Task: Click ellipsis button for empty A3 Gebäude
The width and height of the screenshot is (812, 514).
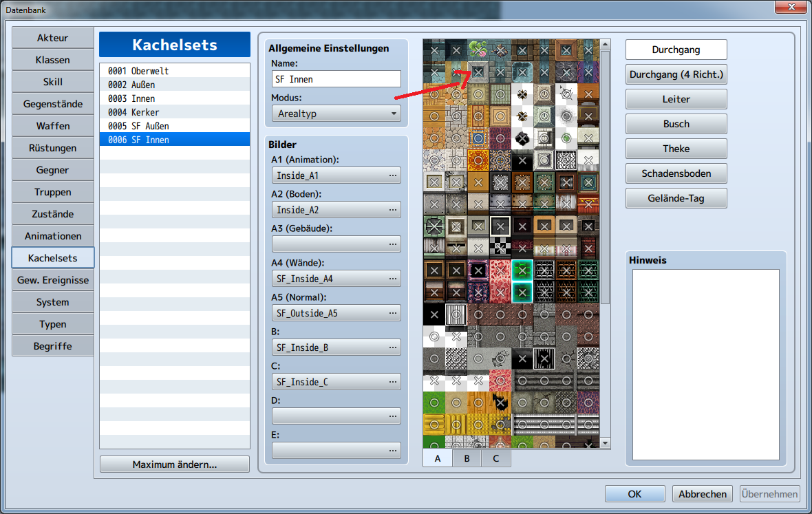Action: point(393,244)
